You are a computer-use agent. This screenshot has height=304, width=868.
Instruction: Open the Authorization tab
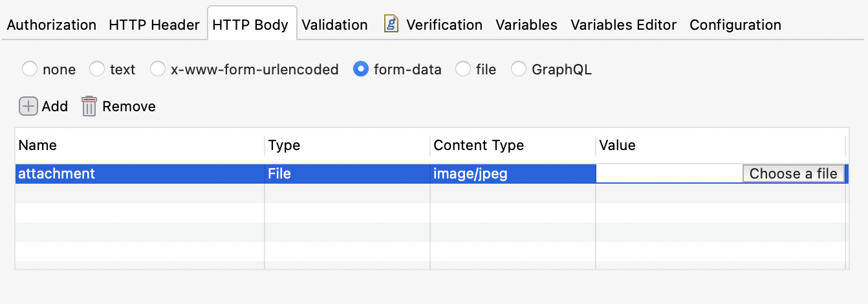click(x=51, y=25)
